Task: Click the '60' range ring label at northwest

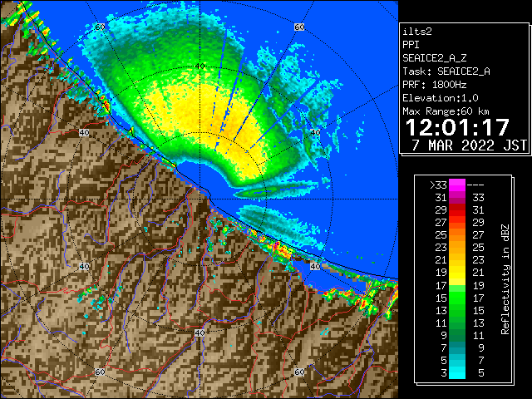Action: click(100, 27)
